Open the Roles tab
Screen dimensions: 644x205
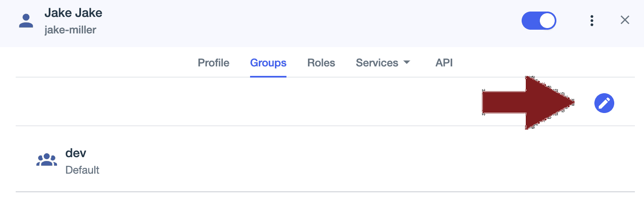[321, 63]
